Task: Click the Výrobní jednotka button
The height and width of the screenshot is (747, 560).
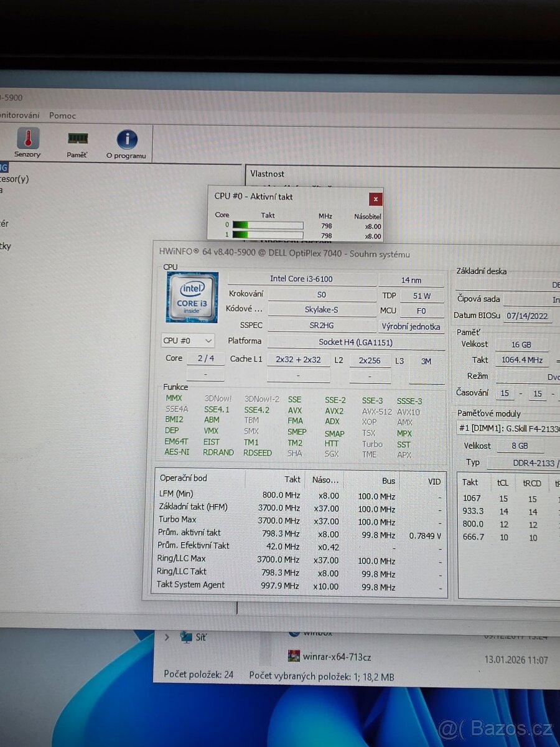Action: coord(411,326)
